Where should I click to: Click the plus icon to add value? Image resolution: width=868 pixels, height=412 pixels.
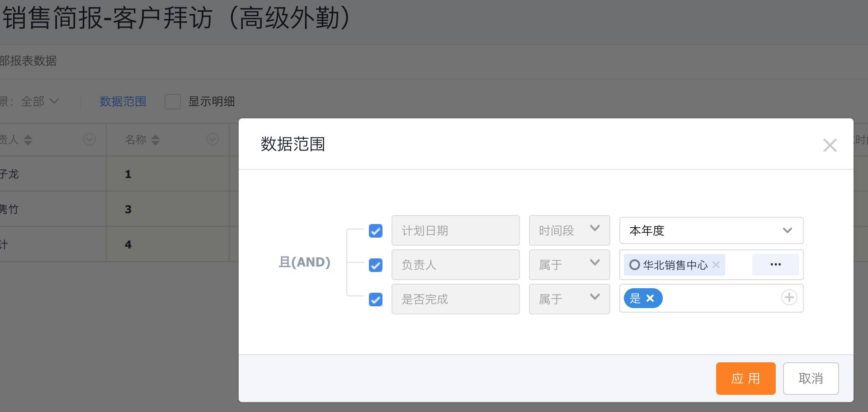[789, 297]
